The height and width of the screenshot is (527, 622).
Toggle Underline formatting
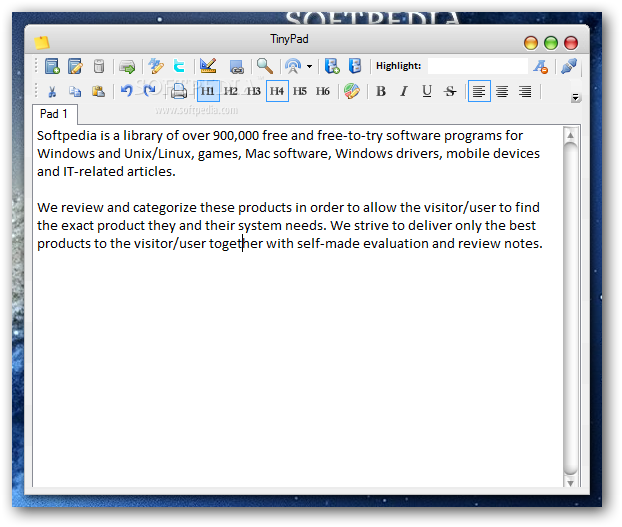427,91
